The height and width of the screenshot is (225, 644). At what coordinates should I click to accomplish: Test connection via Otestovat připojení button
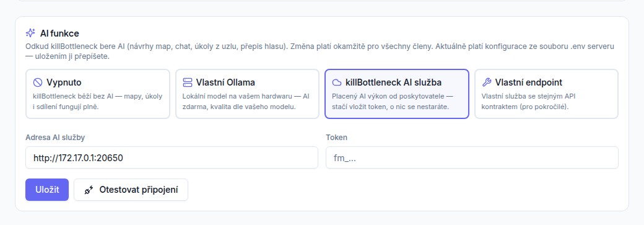(131, 190)
